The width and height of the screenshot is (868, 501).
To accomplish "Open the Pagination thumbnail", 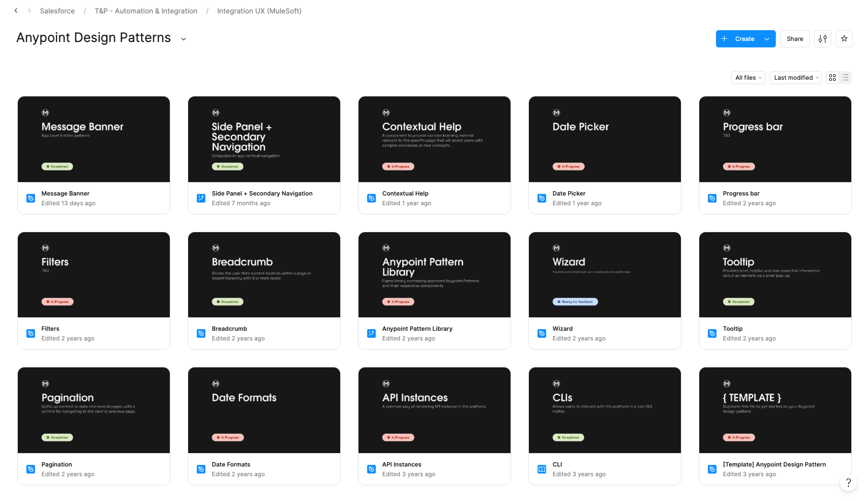I will [94, 410].
